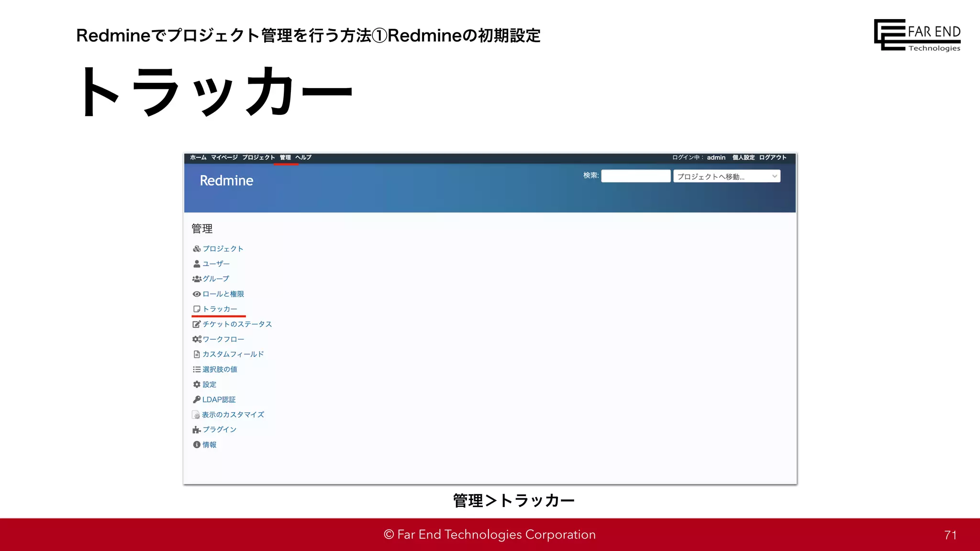Click 管理 in the top menu

[285, 157]
